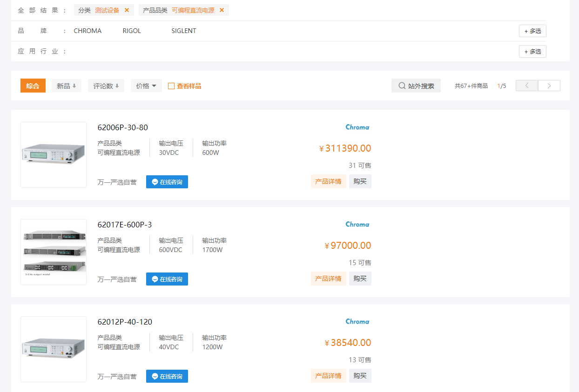This screenshot has width=579, height=392.
Task: Click 购买 for 62017E-600P-3
Action: pos(360,279)
